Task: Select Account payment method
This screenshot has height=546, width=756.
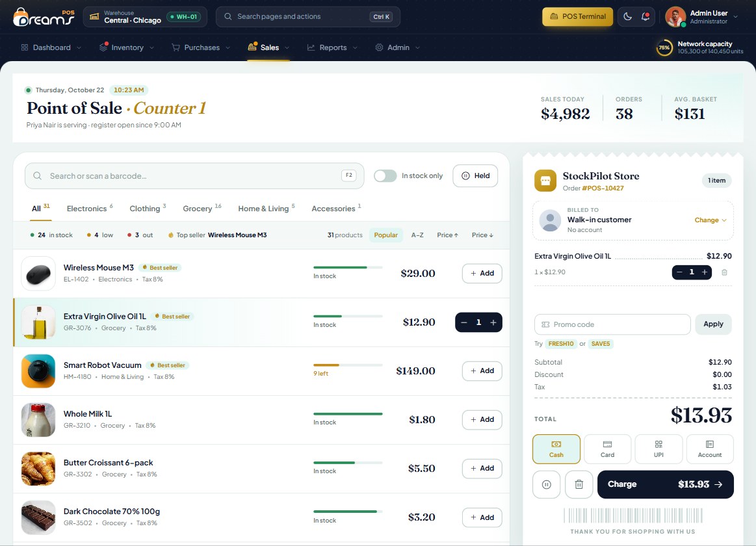Action: (710, 449)
